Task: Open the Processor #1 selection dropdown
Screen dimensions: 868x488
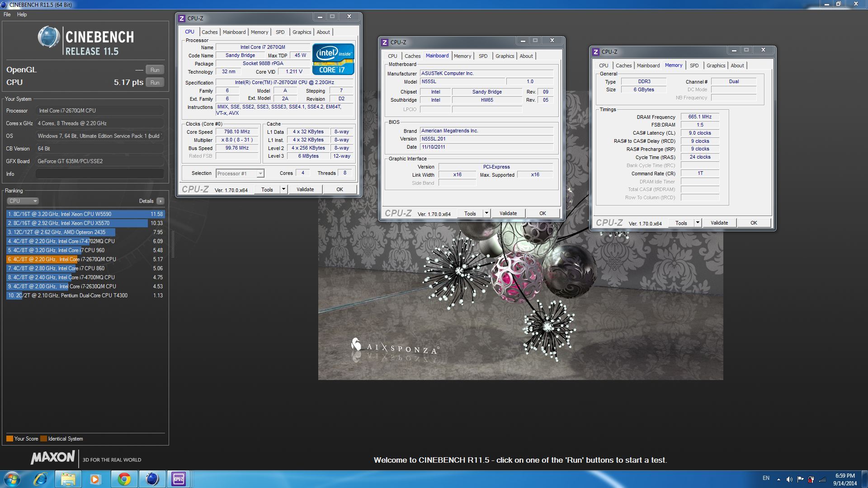Action: pos(240,174)
